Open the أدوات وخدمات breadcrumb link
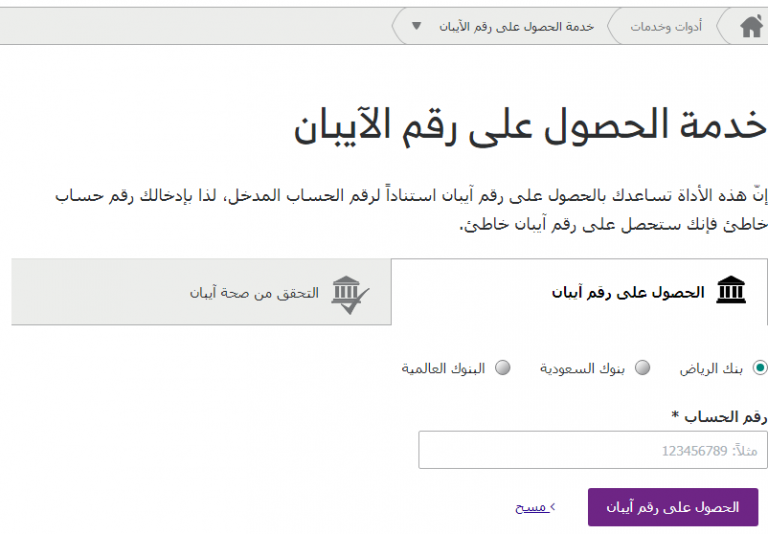The image size is (768, 534). (x=666, y=26)
